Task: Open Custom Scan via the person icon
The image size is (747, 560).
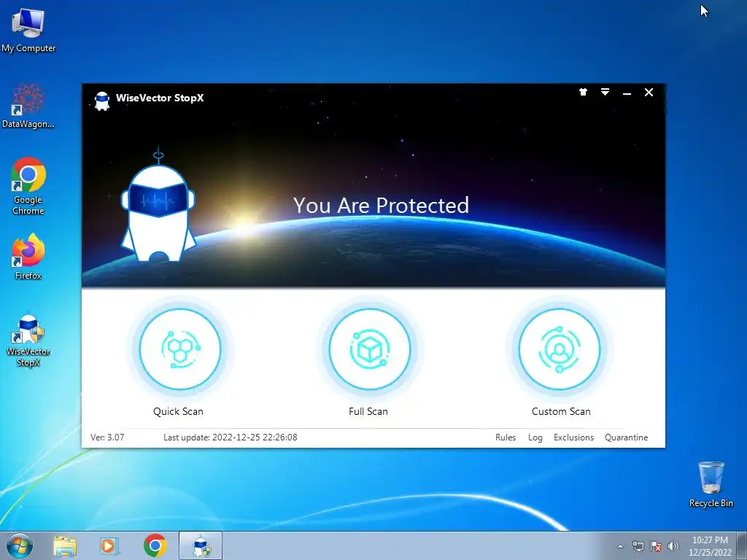Action: [x=560, y=349]
